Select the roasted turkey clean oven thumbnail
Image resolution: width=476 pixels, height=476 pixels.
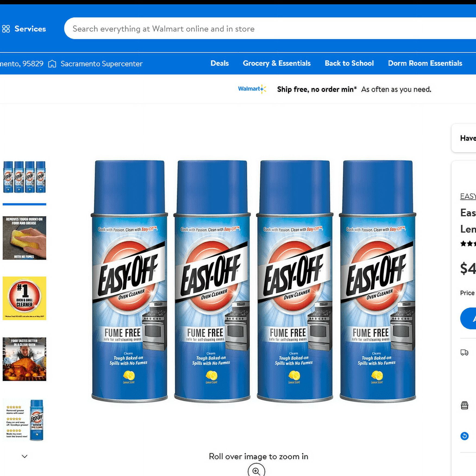[24, 359]
